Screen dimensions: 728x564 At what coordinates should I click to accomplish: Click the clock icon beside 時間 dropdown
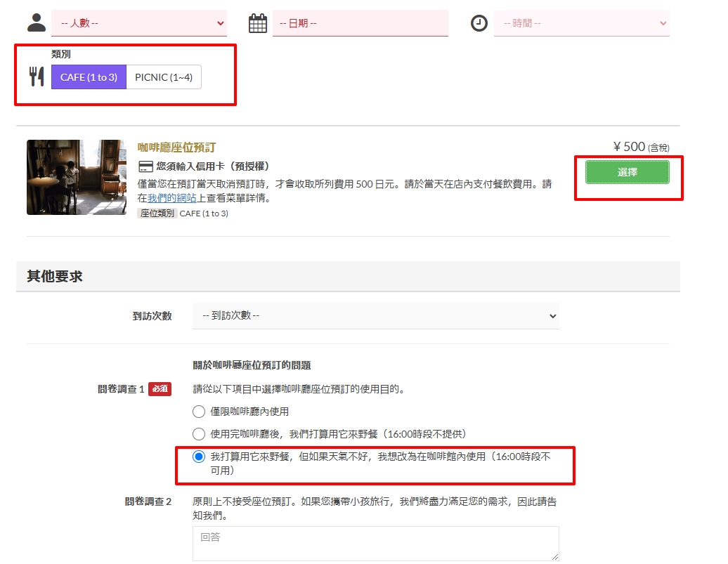point(479,23)
